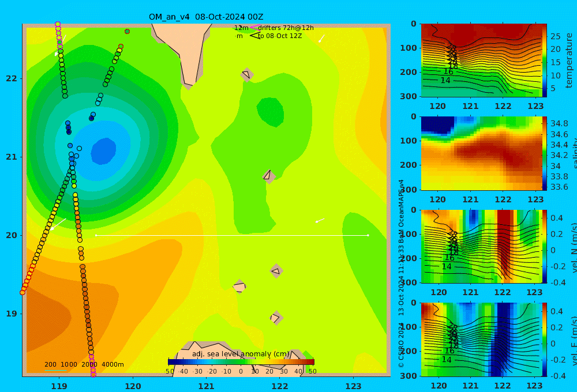Screen dimensions: 577x392
Task: Click the white current arrow near 119E 20N
Action: pos(58,224)
